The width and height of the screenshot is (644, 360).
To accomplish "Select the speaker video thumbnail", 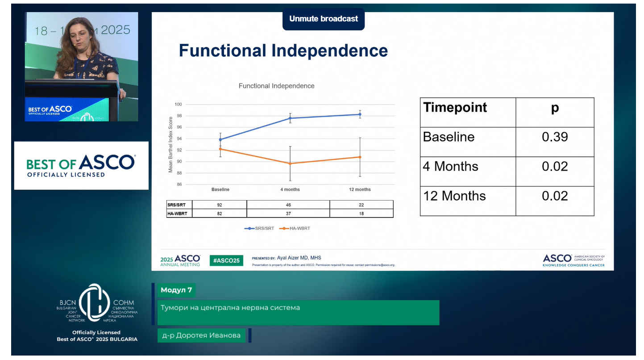I will [x=81, y=67].
